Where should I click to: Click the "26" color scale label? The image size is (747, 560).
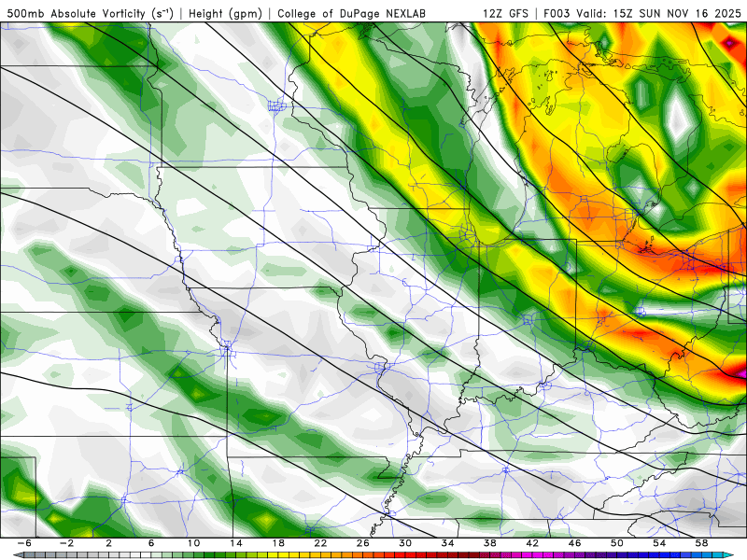point(362,543)
